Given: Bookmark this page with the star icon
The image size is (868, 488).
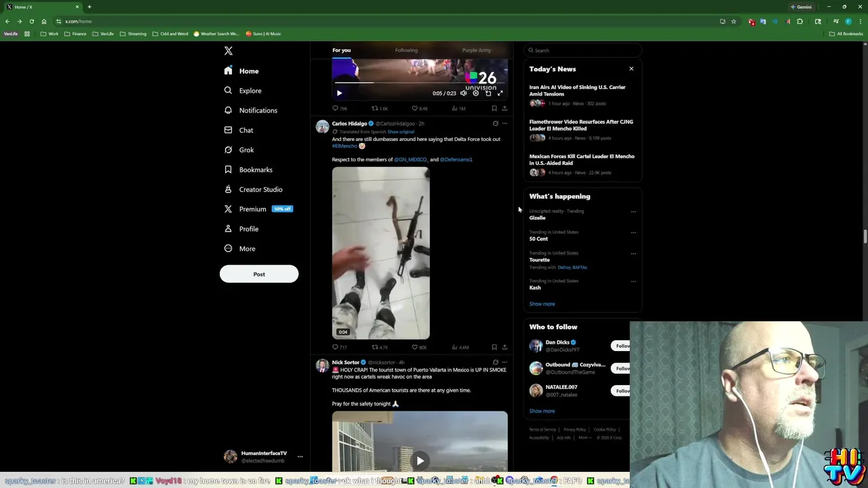Looking at the screenshot, I should click(x=734, y=21).
